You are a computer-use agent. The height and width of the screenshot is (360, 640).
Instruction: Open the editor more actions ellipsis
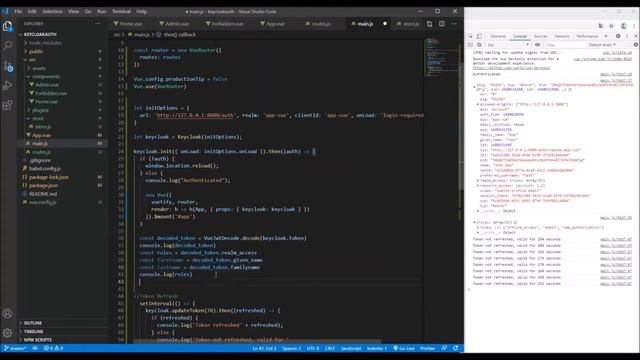pos(454,24)
